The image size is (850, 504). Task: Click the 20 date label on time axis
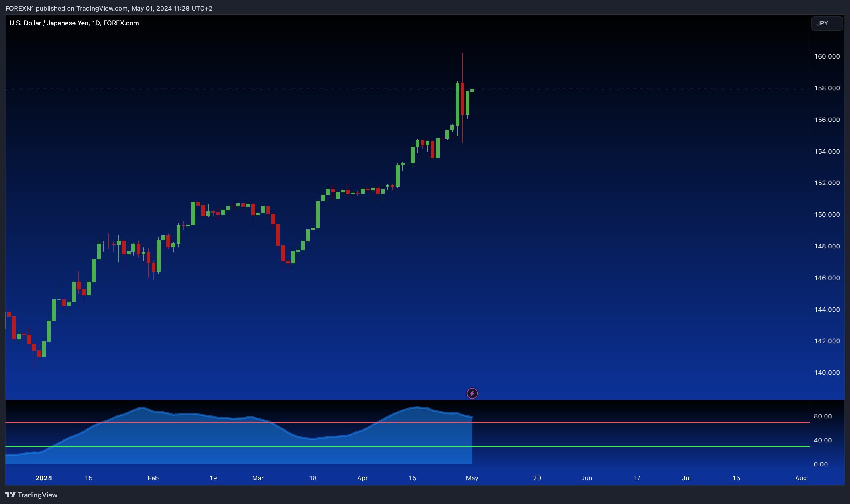click(x=537, y=478)
